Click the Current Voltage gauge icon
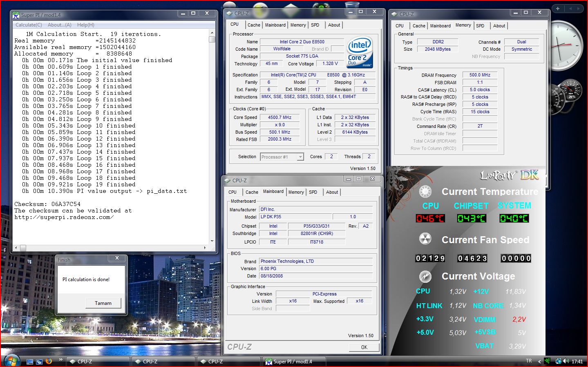Viewport: 588px width, 367px height. tap(425, 276)
